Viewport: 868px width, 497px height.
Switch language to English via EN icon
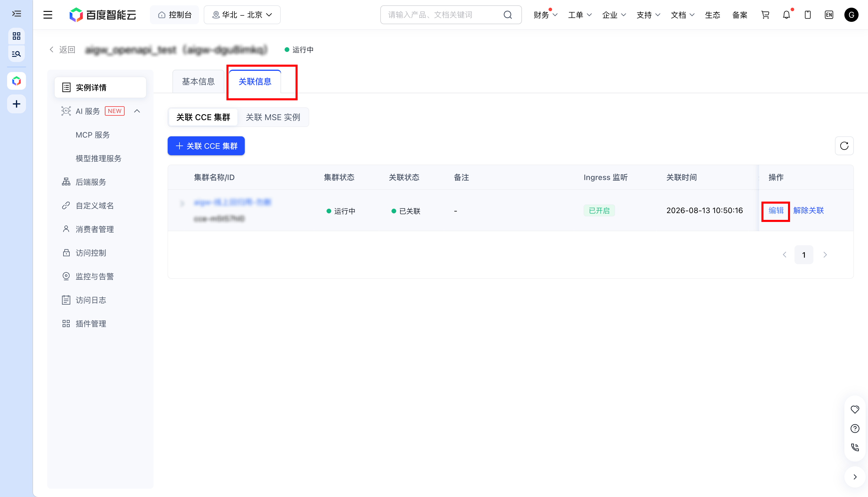pyautogui.click(x=829, y=15)
